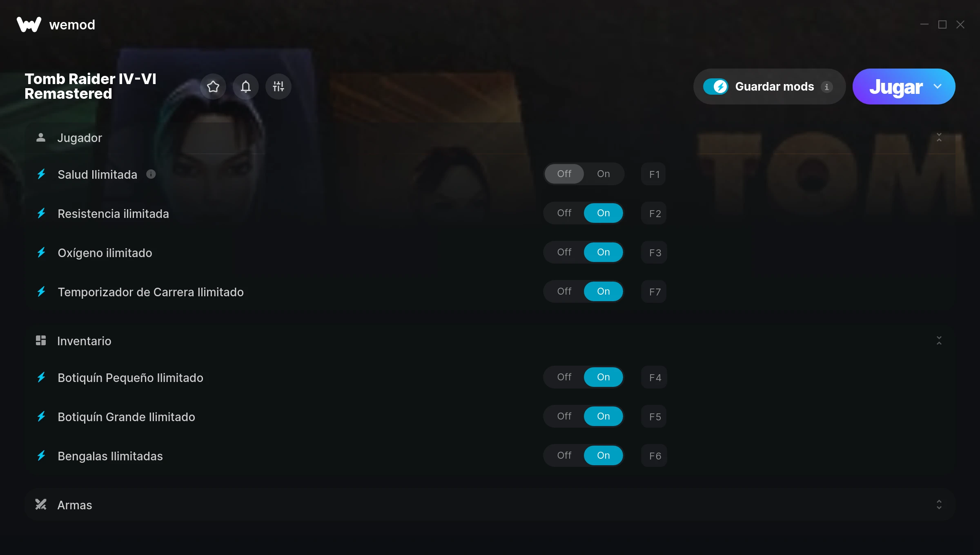Collapse the Jugador section
This screenshot has width=980, height=555.
939,138
